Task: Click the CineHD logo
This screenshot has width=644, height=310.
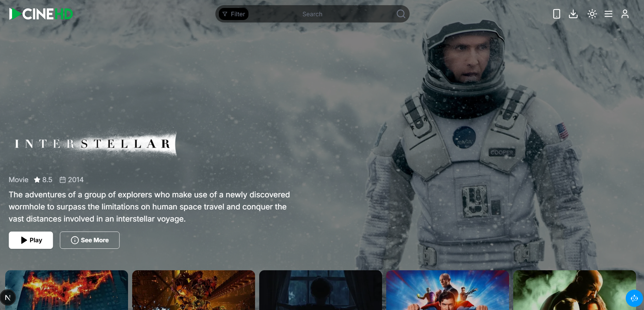Action: pyautogui.click(x=41, y=14)
